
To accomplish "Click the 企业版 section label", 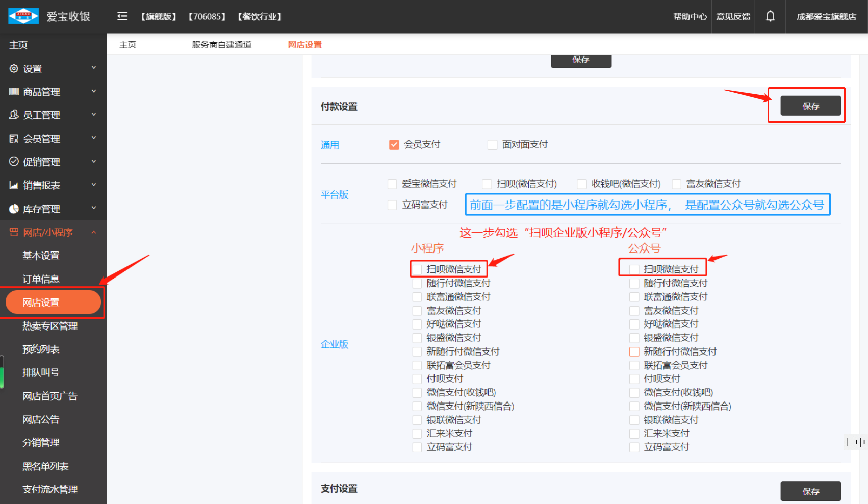I will click(x=335, y=344).
